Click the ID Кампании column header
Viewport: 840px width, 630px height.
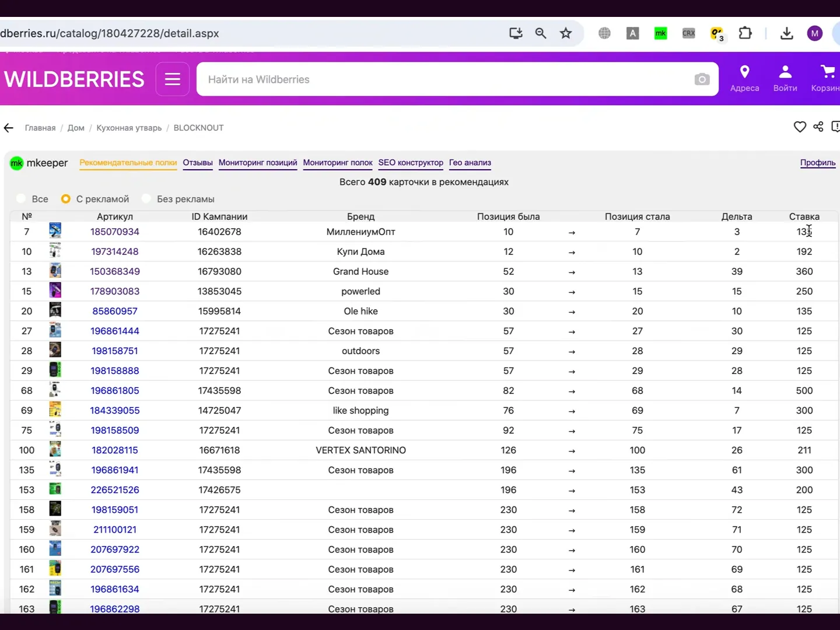coord(219,216)
